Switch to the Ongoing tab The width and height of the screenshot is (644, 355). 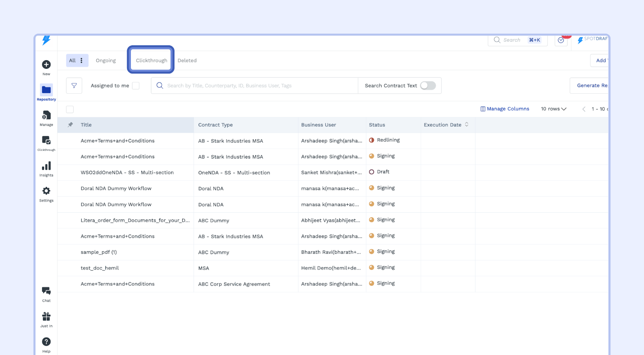(x=106, y=61)
